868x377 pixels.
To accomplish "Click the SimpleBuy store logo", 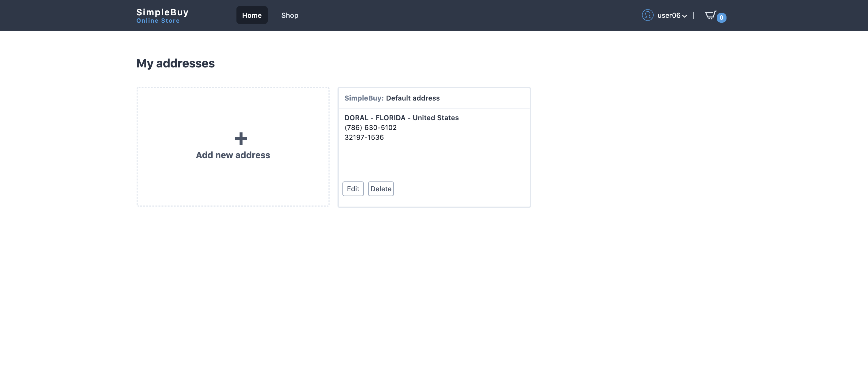I will [162, 12].
